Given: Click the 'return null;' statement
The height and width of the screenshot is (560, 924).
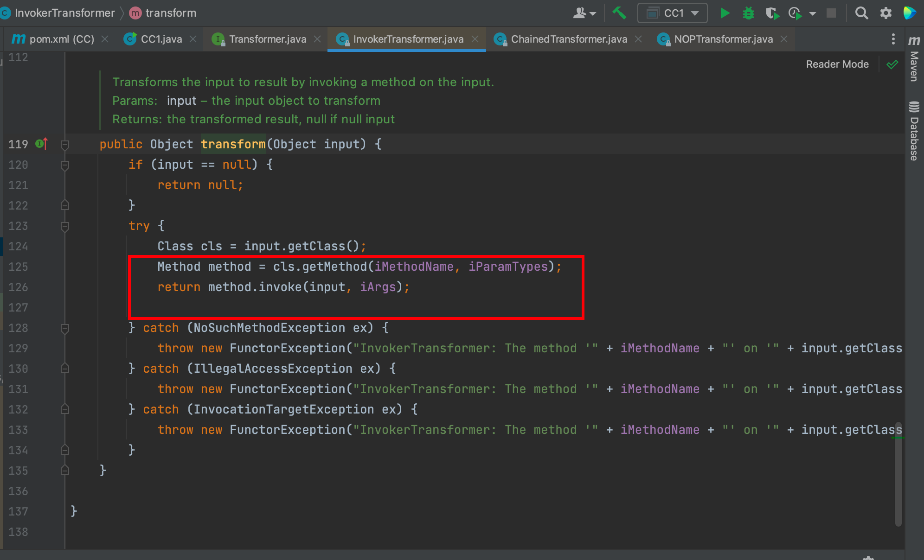Looking at the screenshot, I should click(x=200, y=185).
